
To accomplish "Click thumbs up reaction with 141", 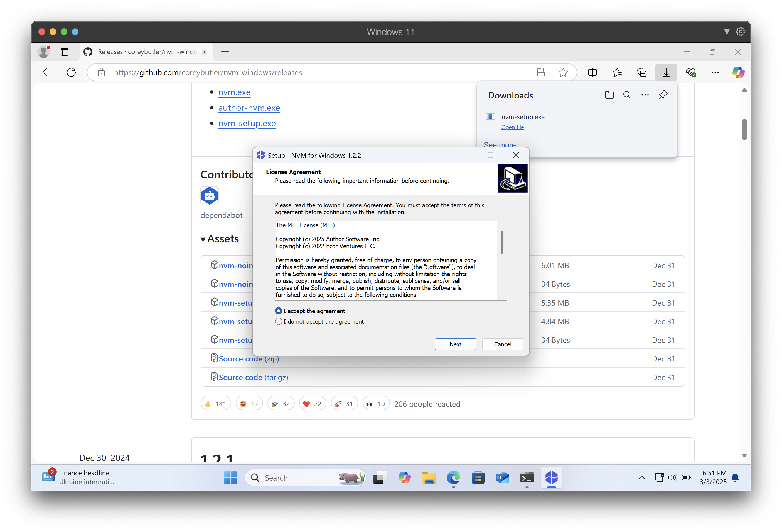I will coord(216,403).
